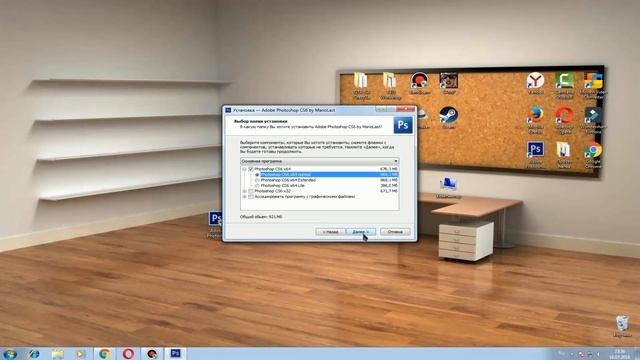Switch to Google Chrome on the taskbar

(104, 353)
